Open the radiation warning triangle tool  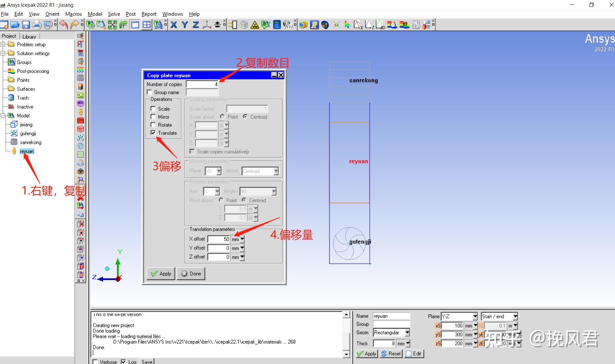pos(255,24)
